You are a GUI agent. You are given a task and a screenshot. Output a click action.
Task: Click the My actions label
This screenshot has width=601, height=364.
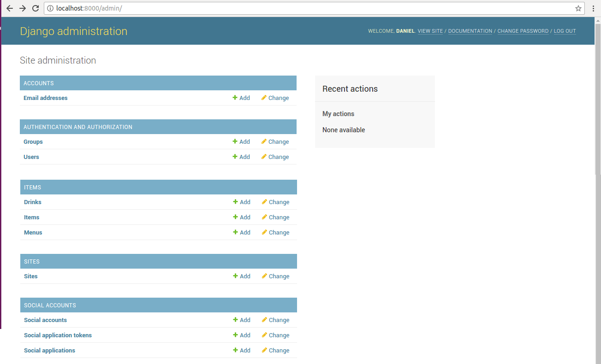(338, 114)
